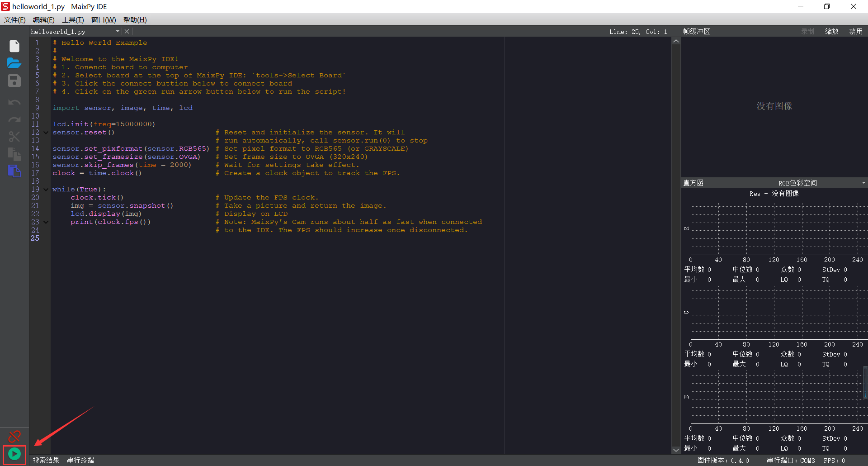
Task: Click the Redo arrow icon
Action: [14, 120]
